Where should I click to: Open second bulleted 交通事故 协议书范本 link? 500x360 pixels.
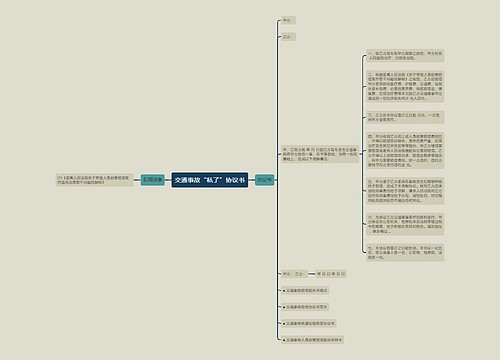pos(305,307)
